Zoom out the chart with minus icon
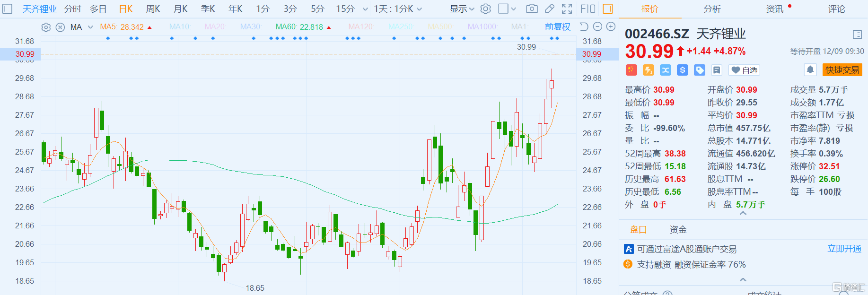Viewport: 868px width, 295px height. coord(597,27)
